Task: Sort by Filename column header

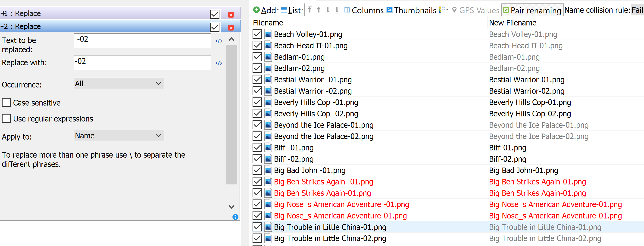Action: 268,23
